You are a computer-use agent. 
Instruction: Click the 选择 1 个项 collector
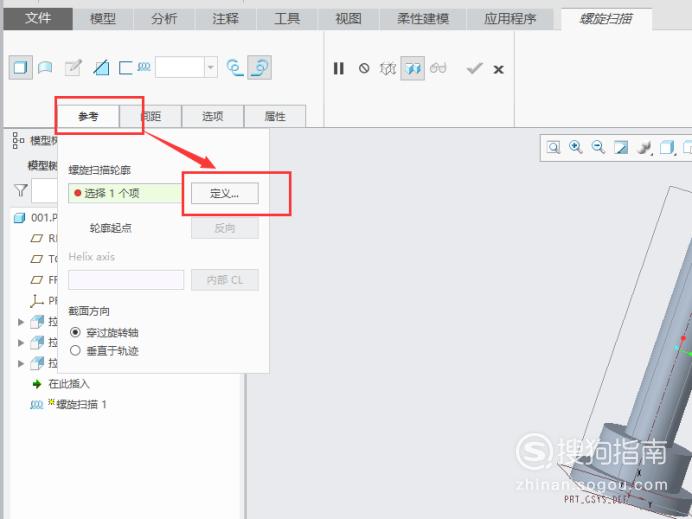125,193
